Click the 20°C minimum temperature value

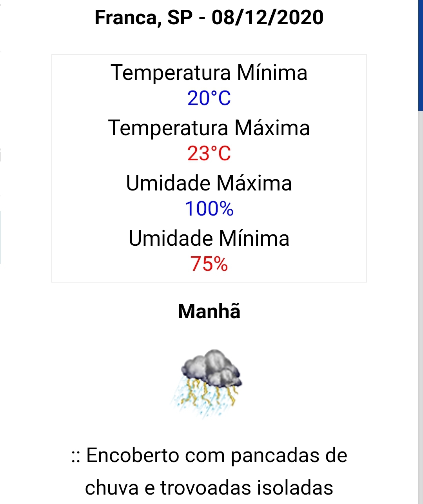pyautogui.click(x=209, y=98)
